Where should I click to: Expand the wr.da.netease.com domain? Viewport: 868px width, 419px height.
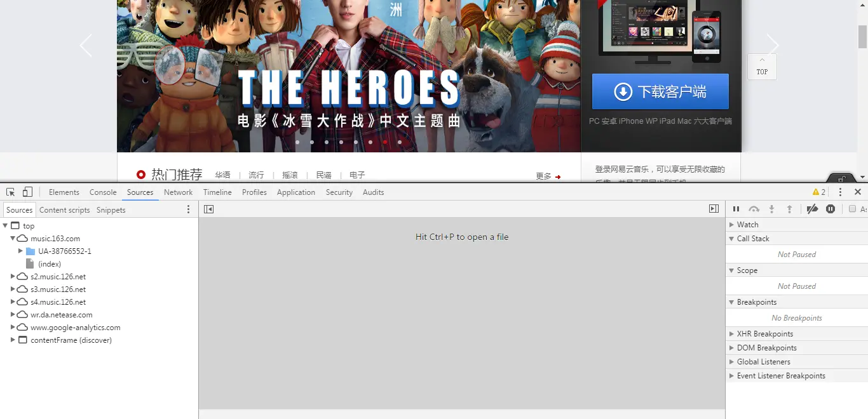click(13, 314)
